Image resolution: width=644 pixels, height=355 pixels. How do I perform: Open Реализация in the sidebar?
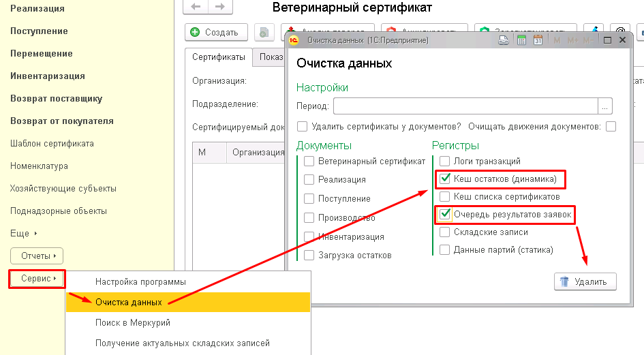coord(37,9)
